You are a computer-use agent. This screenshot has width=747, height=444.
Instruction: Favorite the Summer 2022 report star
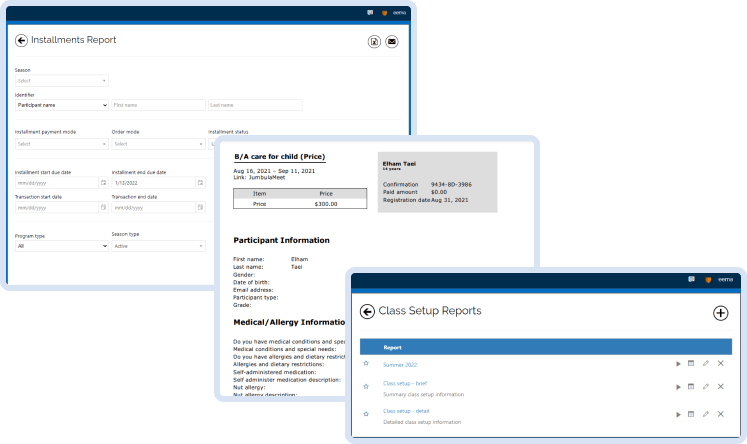tap(366, 363)
